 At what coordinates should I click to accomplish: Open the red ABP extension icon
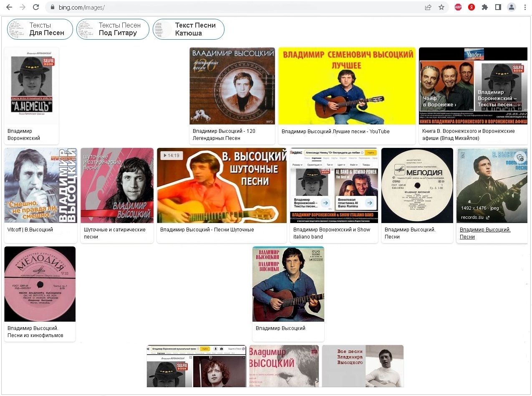(x=458, y=7)
